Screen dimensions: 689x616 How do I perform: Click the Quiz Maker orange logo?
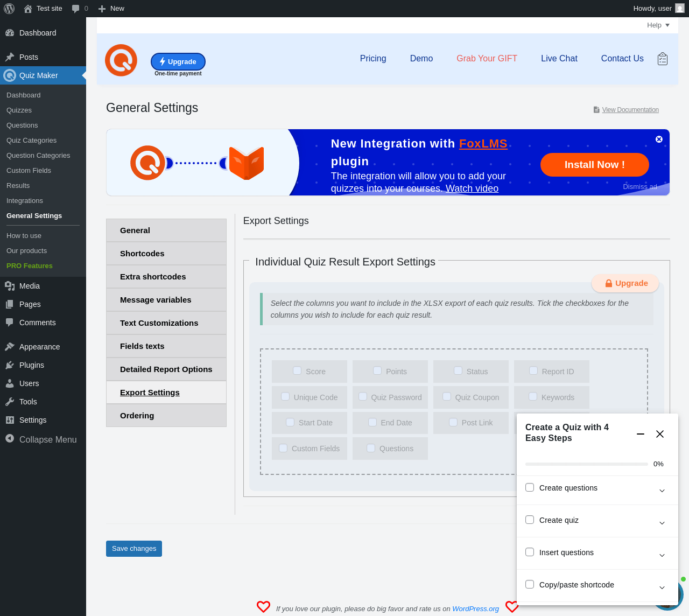click(121, 60)
